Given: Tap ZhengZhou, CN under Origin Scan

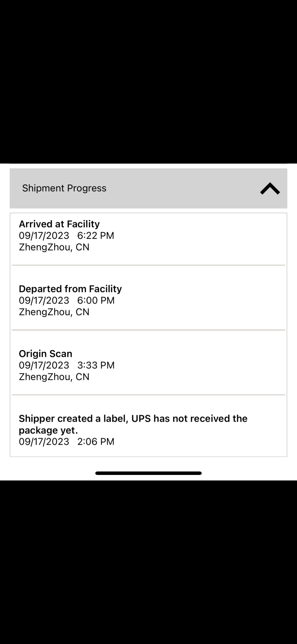Looking at the screenshot, I should (54, 377).
